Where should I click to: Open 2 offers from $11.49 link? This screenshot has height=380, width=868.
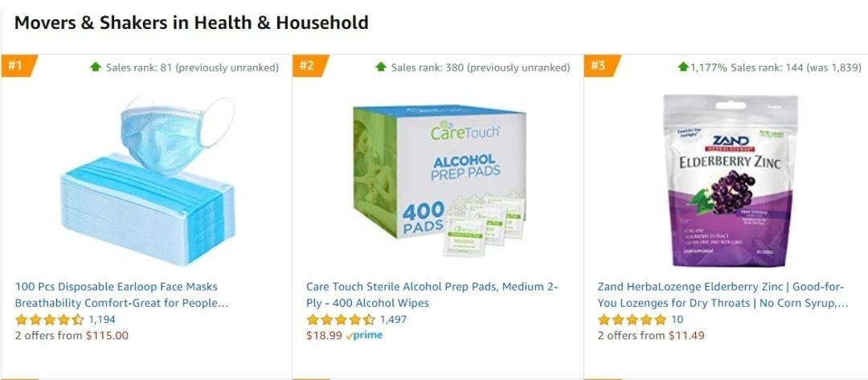(x=651, y=335)
